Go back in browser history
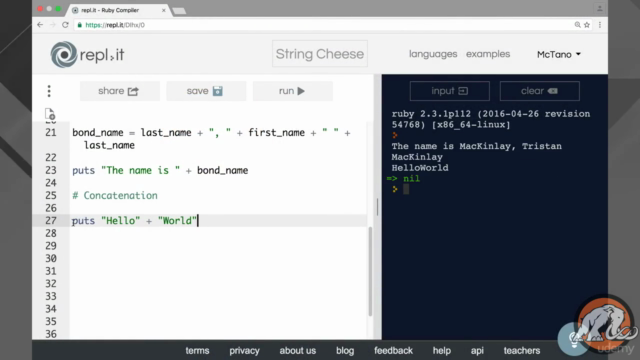This screenshot has height=360, width=640. point(40,25)
